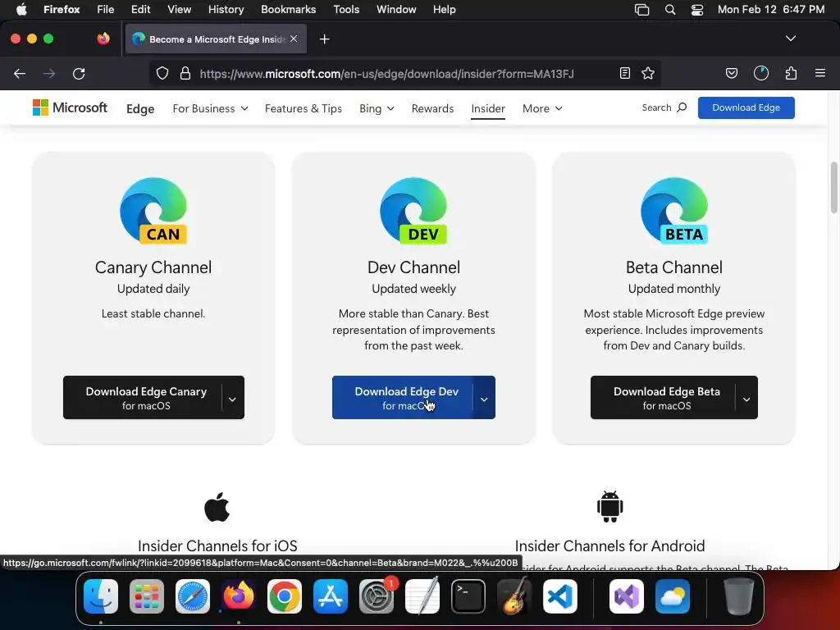The width and height of the screenshot is (840, 630).
Task: Open list all tabs chevron
Action: (791, 39)
